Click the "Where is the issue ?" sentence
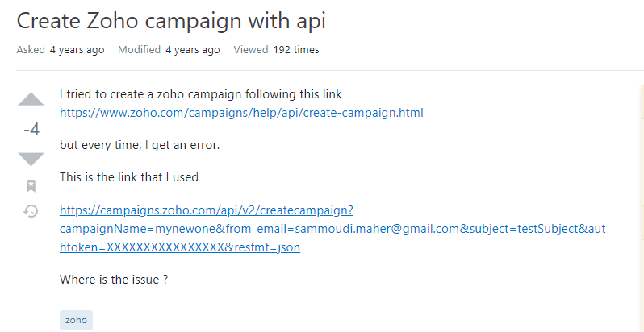Viewport: 644px width, 332px height. point(114,280)
